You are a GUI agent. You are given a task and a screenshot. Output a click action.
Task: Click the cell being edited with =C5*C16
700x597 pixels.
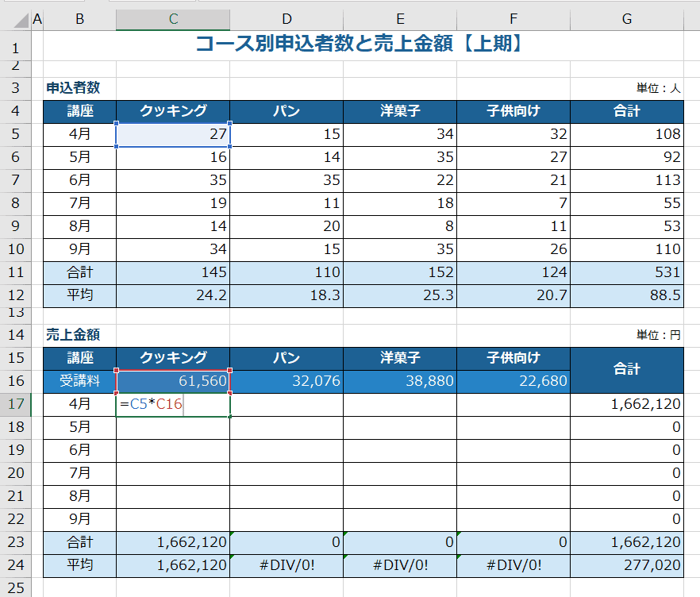(173, 404)
